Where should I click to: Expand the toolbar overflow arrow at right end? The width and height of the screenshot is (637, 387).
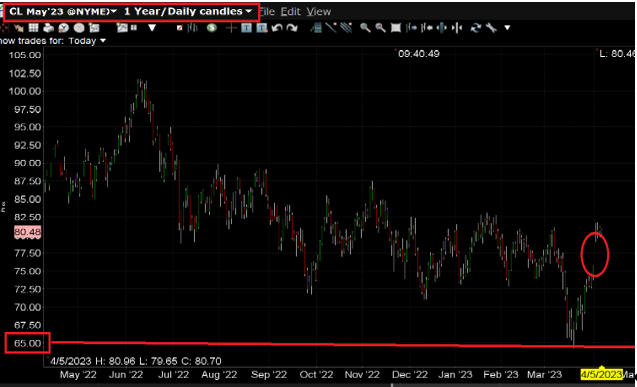507,28
